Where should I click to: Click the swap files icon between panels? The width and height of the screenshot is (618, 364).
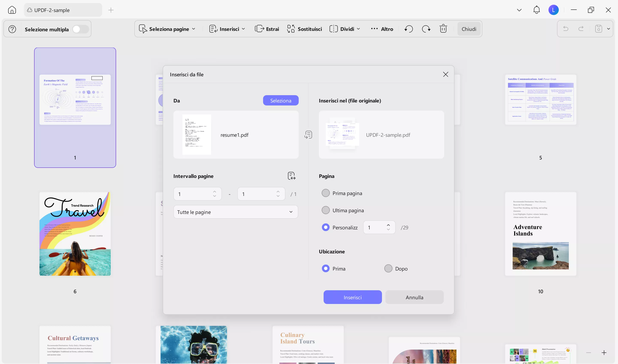(308, 135)
